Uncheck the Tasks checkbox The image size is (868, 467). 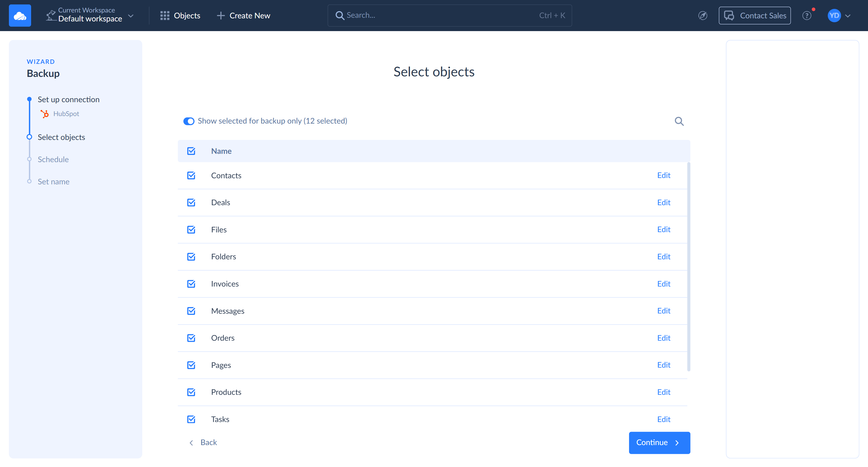point(191,419)
